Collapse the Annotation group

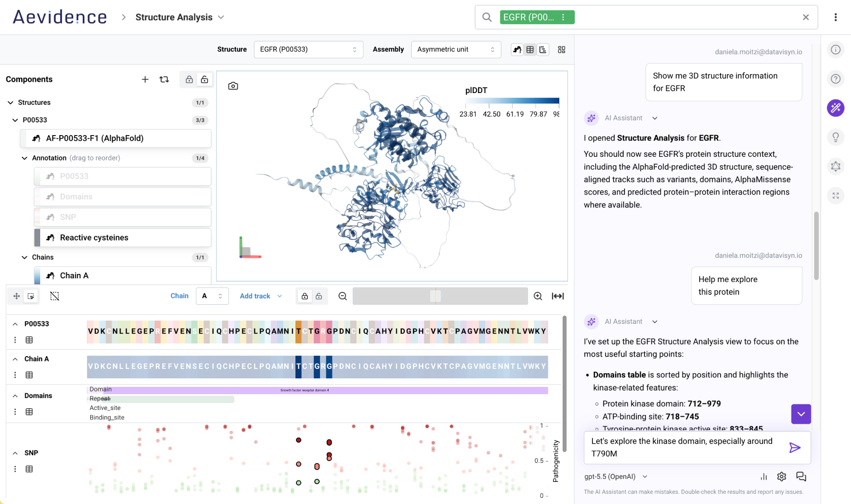click(x=25, y=158)
